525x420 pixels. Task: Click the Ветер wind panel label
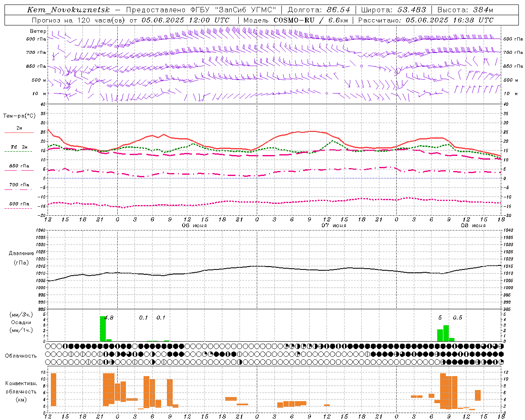[x=38, y=31]
